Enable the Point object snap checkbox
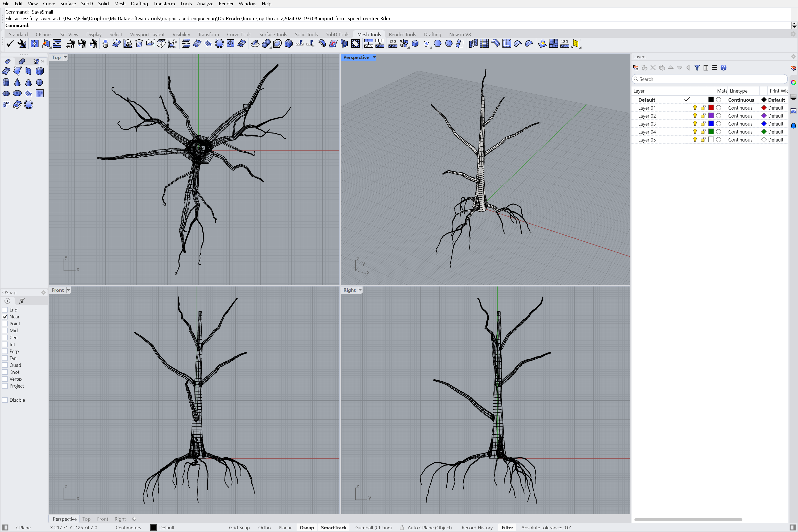 click(x=5, y=324)
